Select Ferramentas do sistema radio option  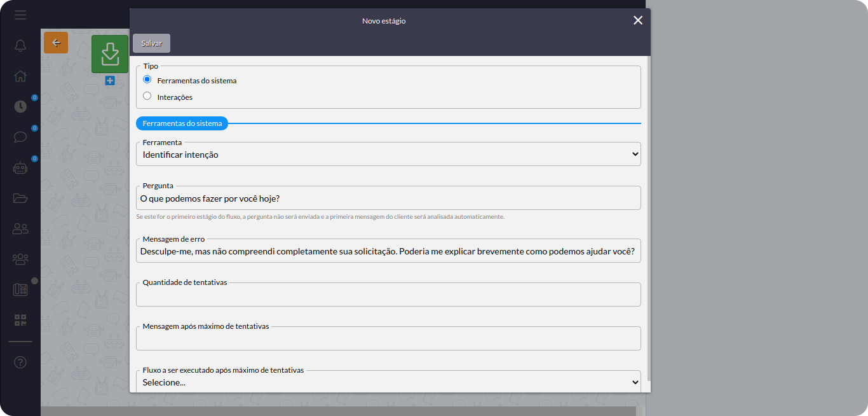coord(147,80)
